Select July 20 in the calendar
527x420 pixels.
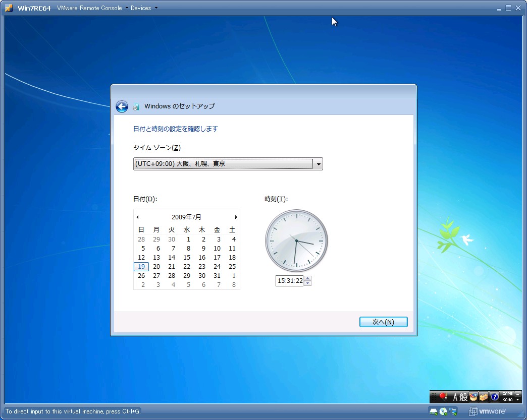coord(156,267)
